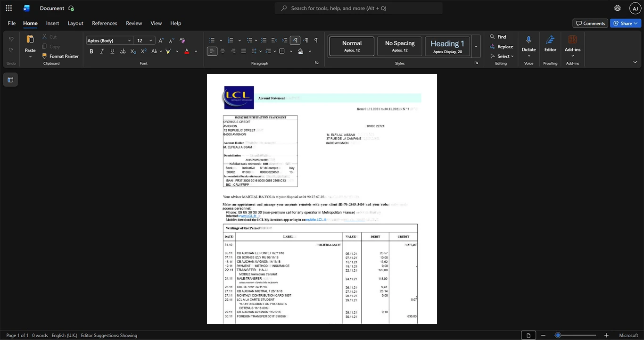This screenshot has width=644, height=340.
Task: Open the AJ account profile button
Action: (x=635, y=8)
